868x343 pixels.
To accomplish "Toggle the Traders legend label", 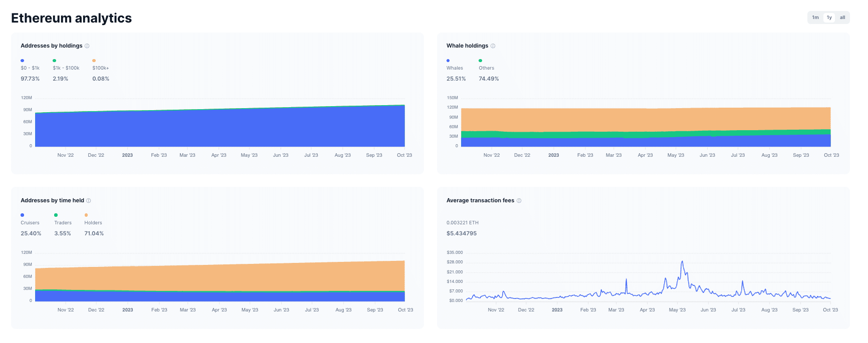I will 63,223.
